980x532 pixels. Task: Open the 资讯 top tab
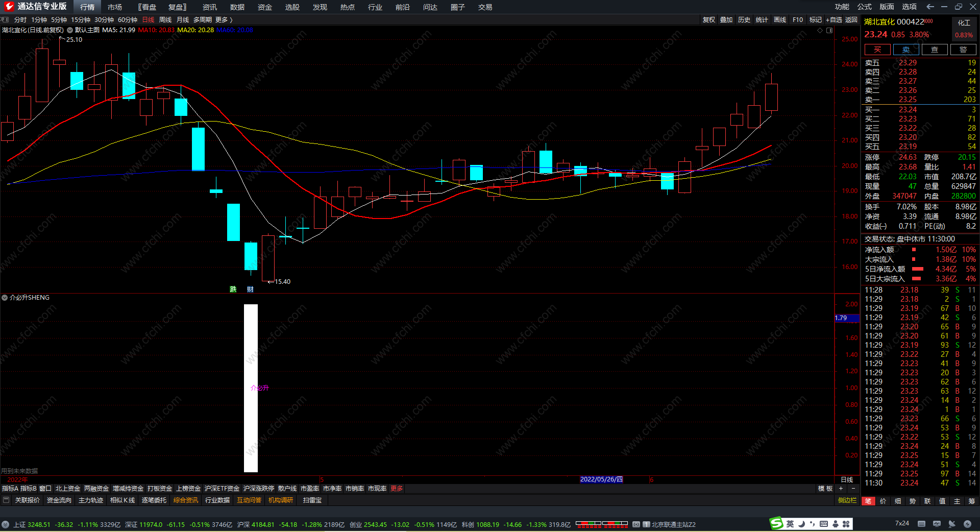(210, 7)
